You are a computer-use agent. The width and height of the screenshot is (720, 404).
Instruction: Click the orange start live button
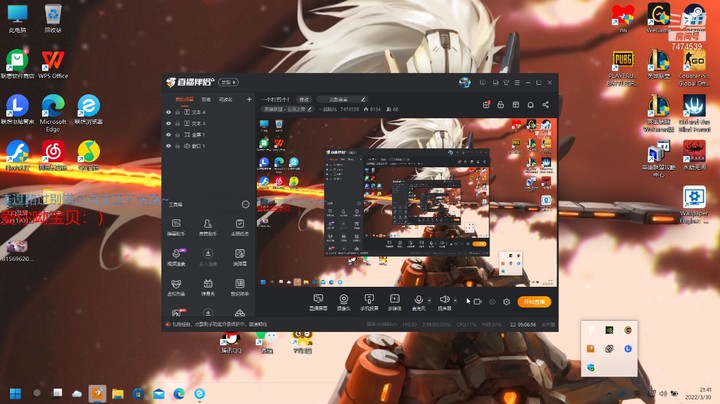(534, 302)
